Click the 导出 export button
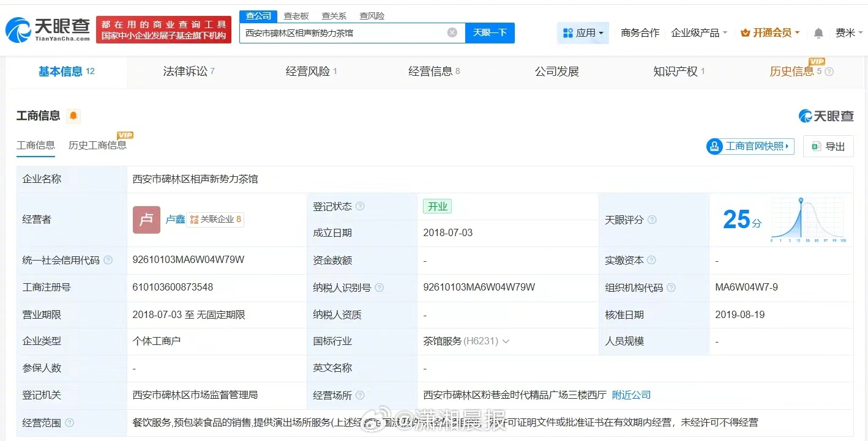Screen dimensions: 868x441 point(828,146)
